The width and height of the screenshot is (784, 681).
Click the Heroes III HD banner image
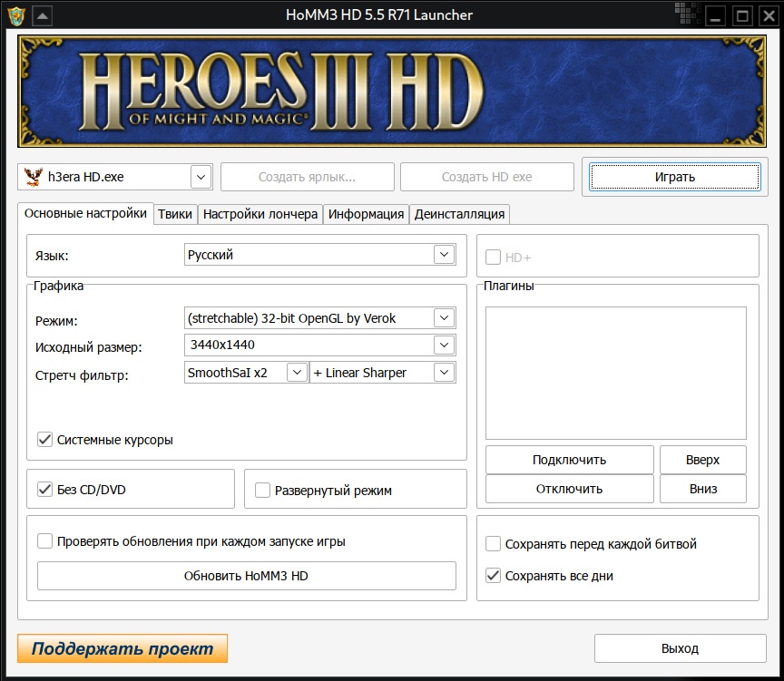pos(392,91)
